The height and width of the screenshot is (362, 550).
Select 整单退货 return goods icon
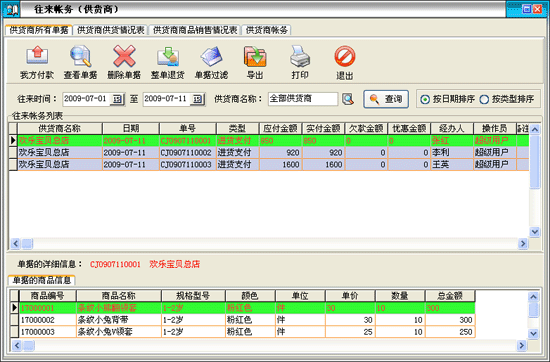(168, 56)
